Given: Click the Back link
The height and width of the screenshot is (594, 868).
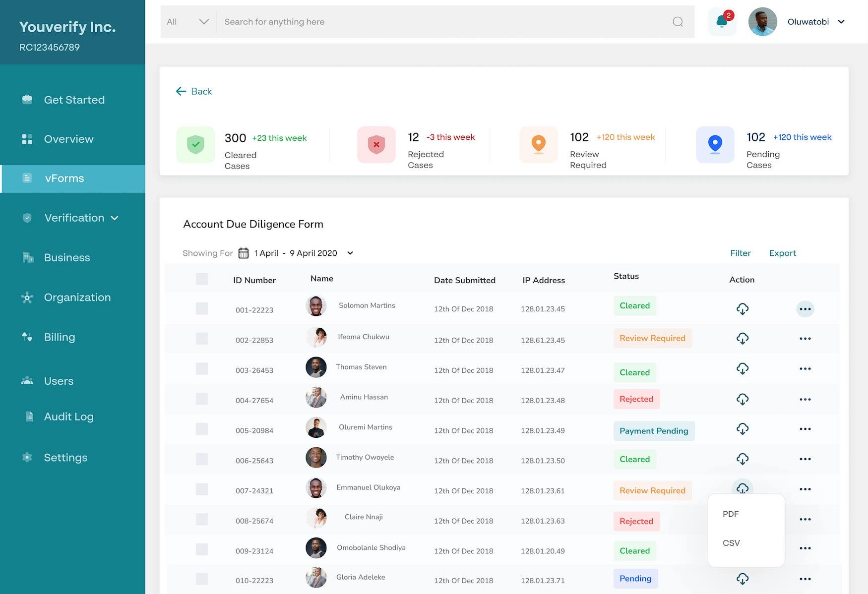Looking at the screenshot, I should coord(194,91).
